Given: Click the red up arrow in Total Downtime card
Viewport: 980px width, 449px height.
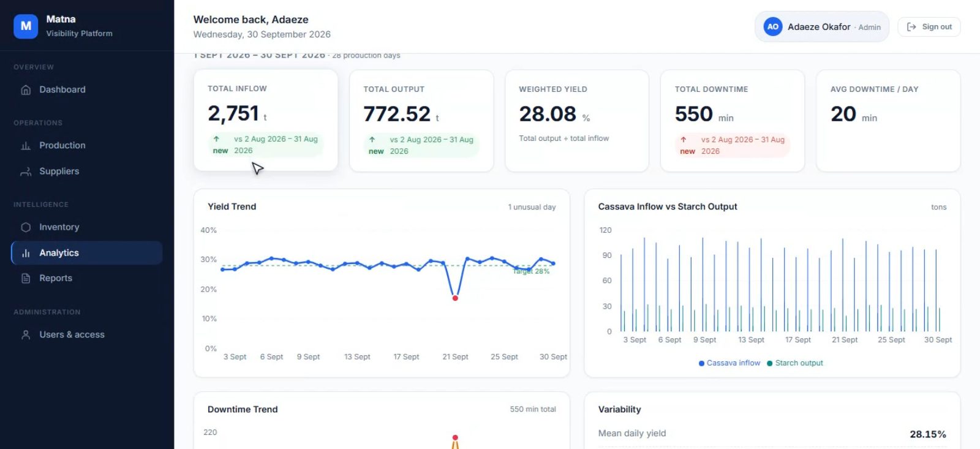Looking at the screenshot, I should 684,140.
